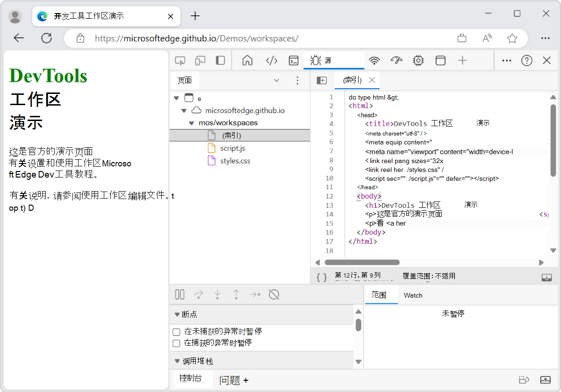The width and height of the screenshot is (561, 392).
Task: Toggle deactivate breakpoints control
Action: tap(274, 294)
